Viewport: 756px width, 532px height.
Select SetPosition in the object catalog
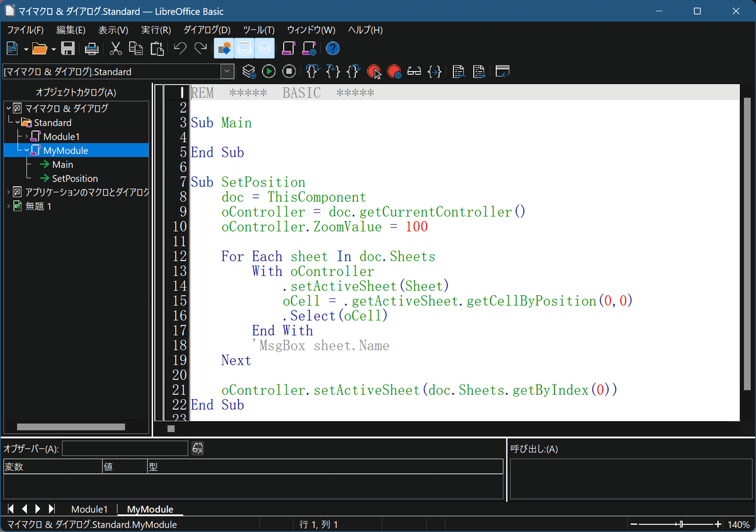click(75, 178)
